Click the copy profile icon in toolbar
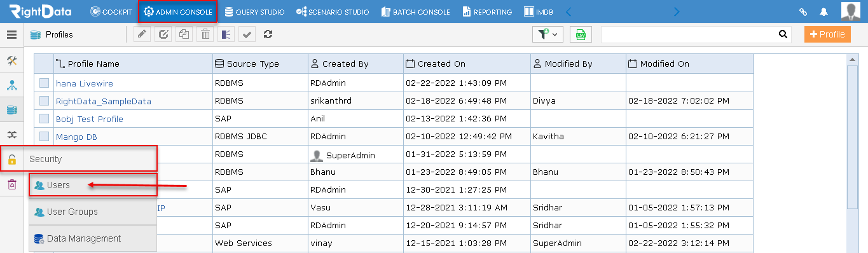The width and height of the screenshot is (868, 253). click(184, 35)
